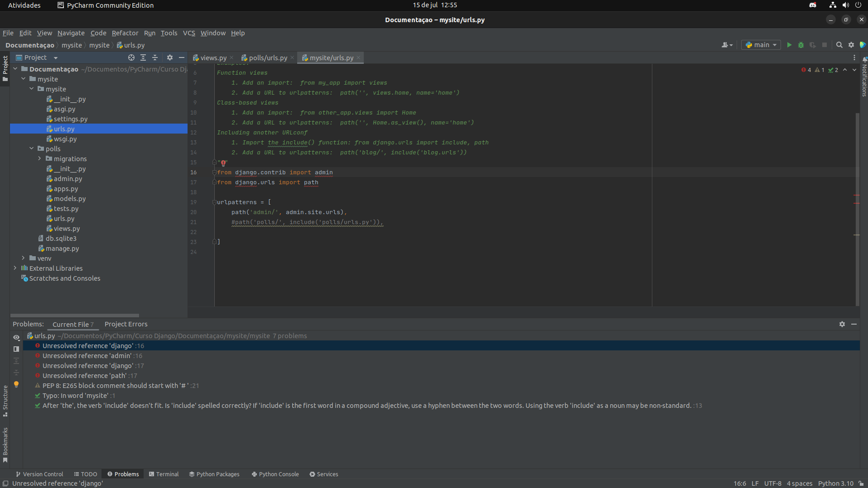This screenshot has height=488, width=868.
Task: Open the Python Console tool window
Action: 275,474
